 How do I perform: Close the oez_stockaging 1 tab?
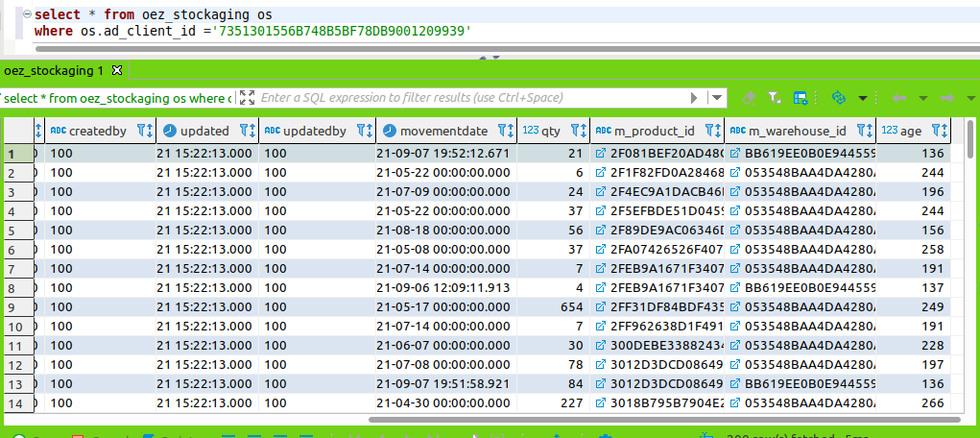click(x=117, y=71)
